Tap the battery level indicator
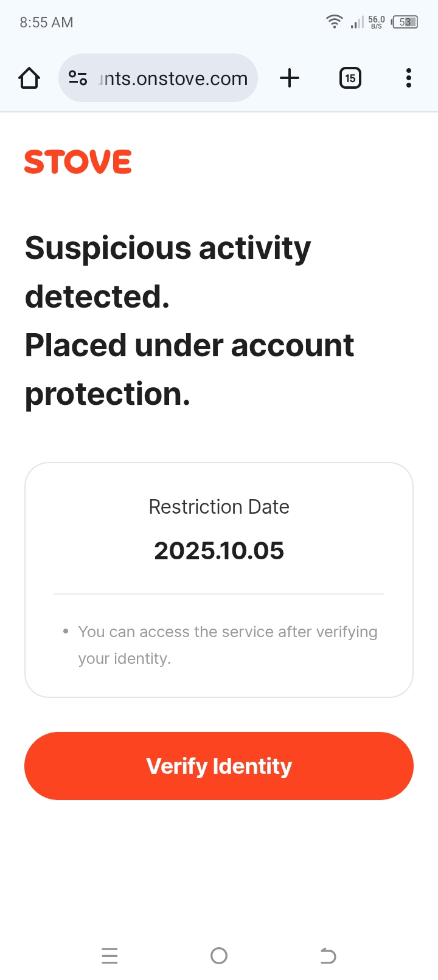 [405, 22]
